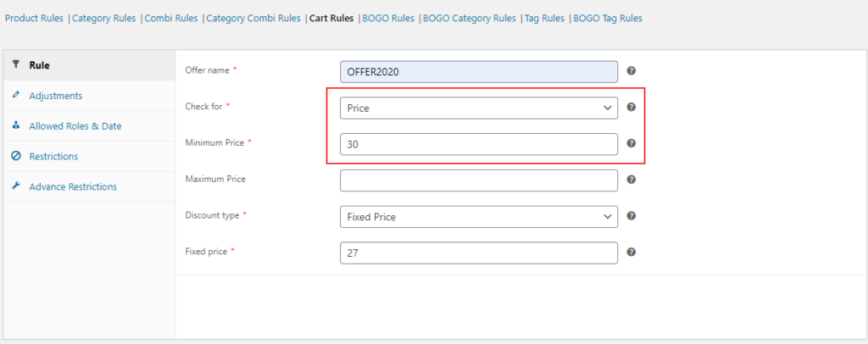Focus the empty Maximum Price field
Screen dimensions: 868x344
(x=478, y=180)
